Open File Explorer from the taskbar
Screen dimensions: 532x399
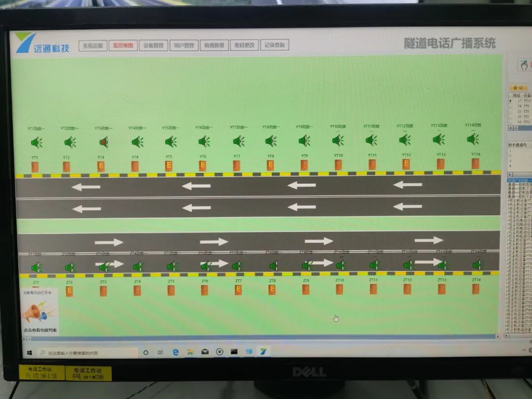tap(190, 352)
